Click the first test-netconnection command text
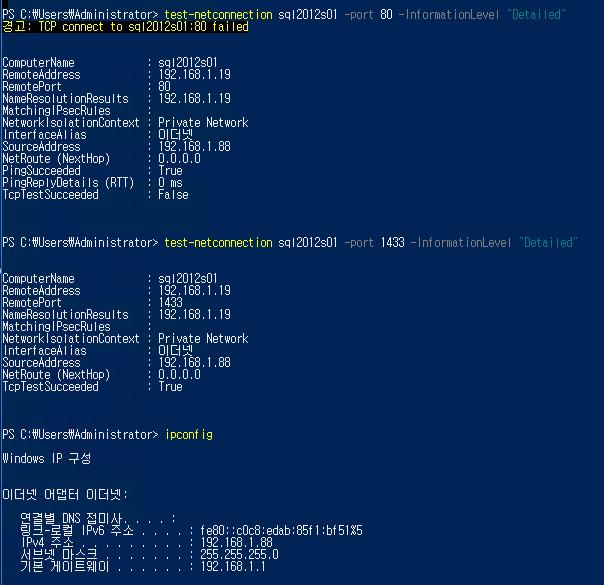 [x=218, y=15]
